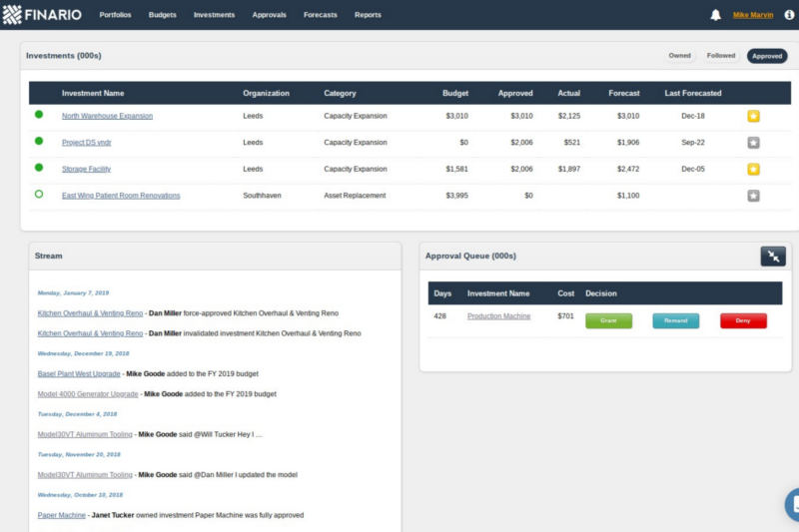
Task: Click the notification bell icon
Action: pos(715,15)
